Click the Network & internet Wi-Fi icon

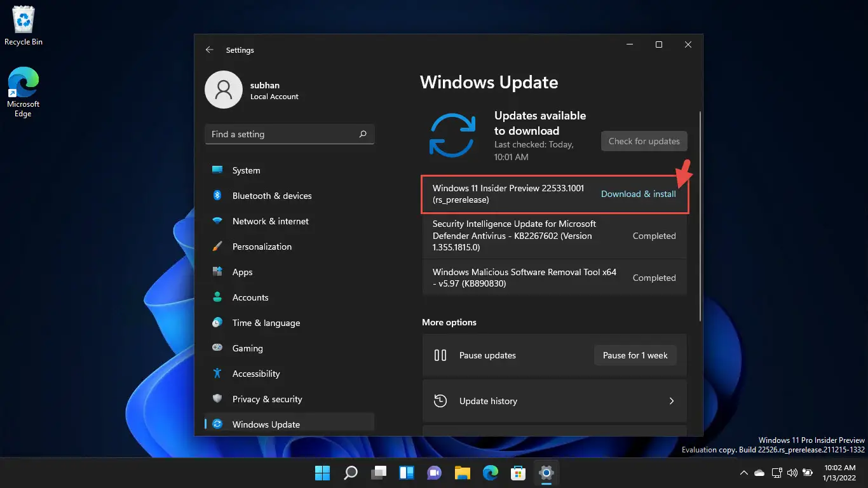pos(217,221)
